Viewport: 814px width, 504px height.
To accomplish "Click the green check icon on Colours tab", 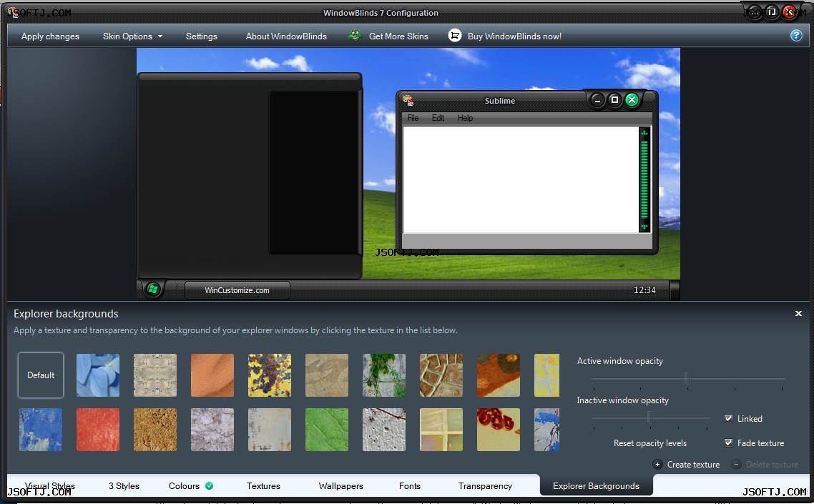I will tap(209, 486).
